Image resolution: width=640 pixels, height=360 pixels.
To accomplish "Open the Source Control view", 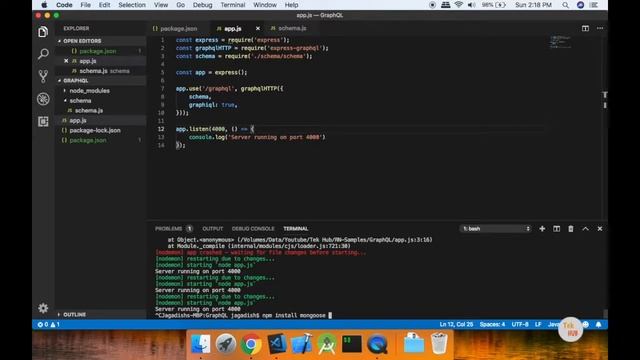I will point(43,76).
